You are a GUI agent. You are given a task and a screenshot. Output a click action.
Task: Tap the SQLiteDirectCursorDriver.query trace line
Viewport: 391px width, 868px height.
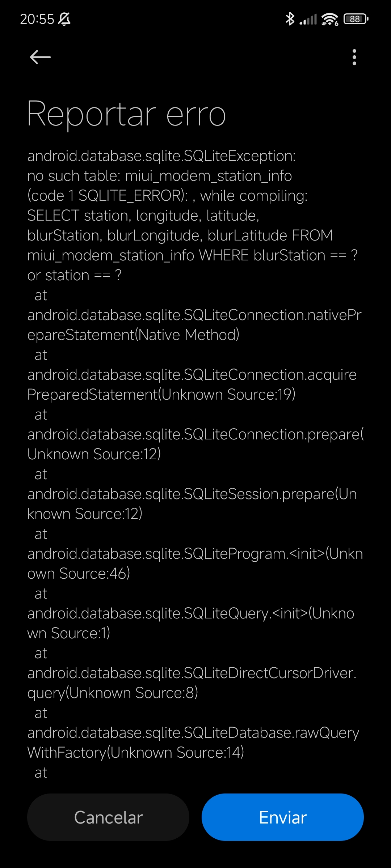coord(192,683)
